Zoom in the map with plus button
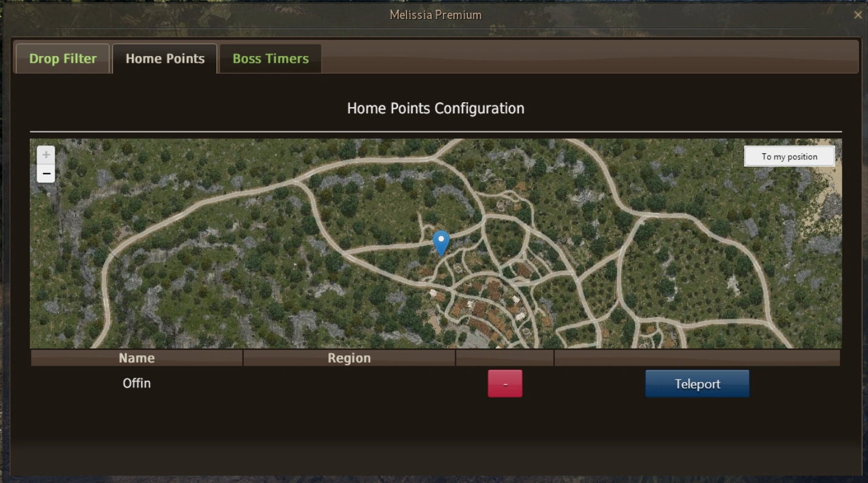This screenshot has width=868, height=483. click(x=46, y=155)
